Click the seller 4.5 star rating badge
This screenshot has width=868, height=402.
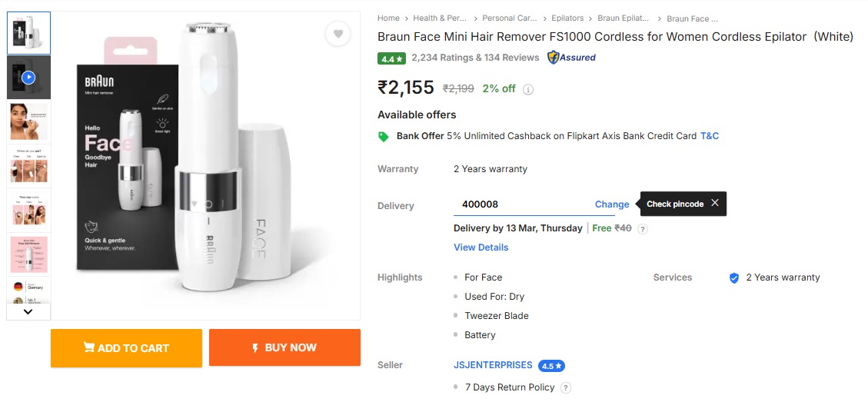(x=551, y=366)
